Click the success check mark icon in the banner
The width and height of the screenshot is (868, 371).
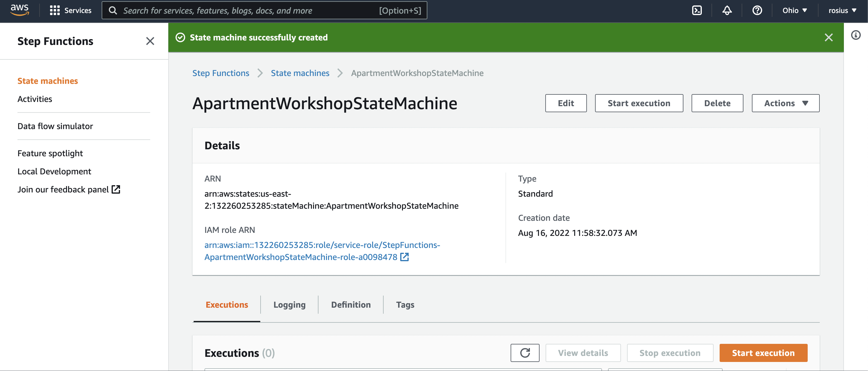(x=180, y=37)
